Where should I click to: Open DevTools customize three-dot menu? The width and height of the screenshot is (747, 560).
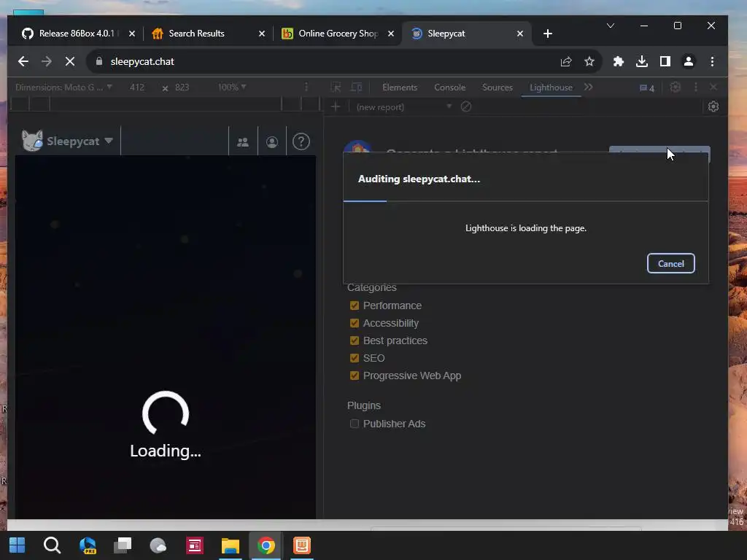(695, 87)
